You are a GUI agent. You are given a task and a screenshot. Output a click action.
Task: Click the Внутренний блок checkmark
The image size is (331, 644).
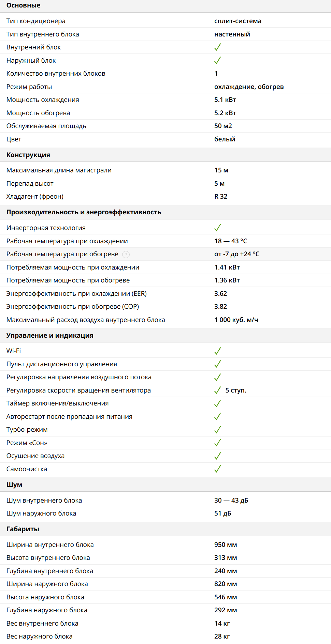click(217, 47)
